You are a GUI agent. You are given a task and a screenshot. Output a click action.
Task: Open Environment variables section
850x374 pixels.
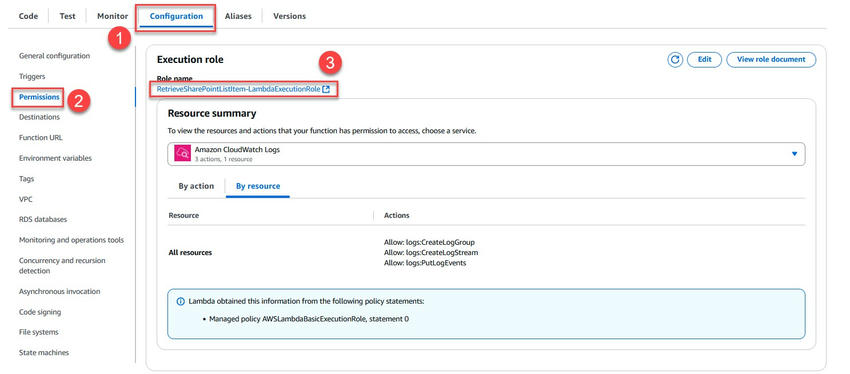point(55,158)
